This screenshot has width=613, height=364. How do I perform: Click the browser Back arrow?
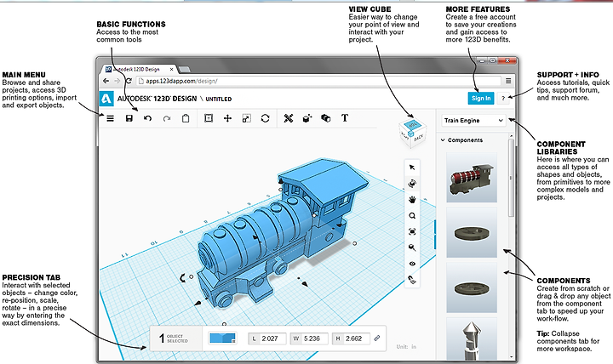pos(106,81)
